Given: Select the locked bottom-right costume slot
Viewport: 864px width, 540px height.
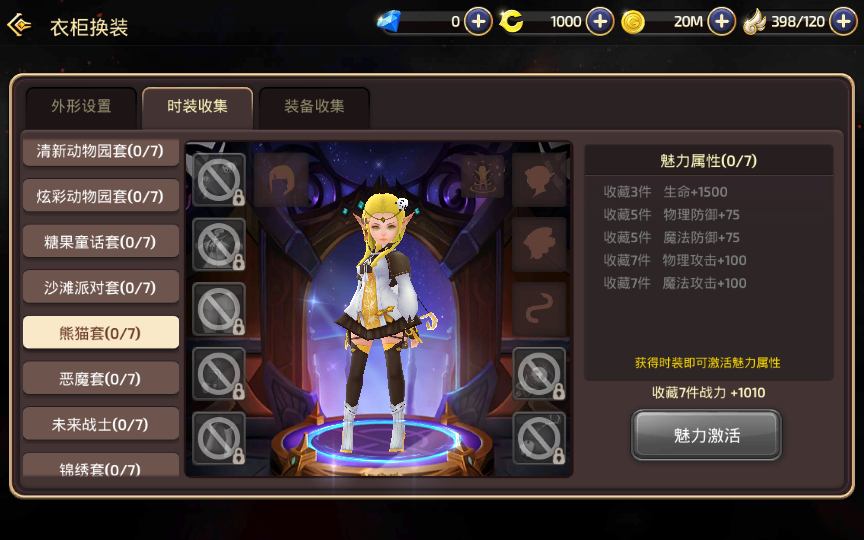Looking at the screenshot, I should [x=539, y=438].
